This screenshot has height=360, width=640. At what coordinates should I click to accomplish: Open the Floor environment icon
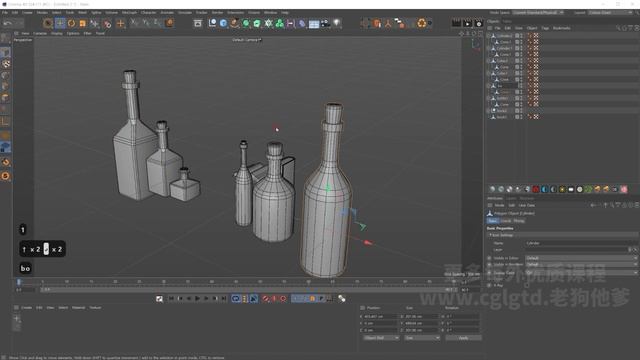click(x=314, y=24)
